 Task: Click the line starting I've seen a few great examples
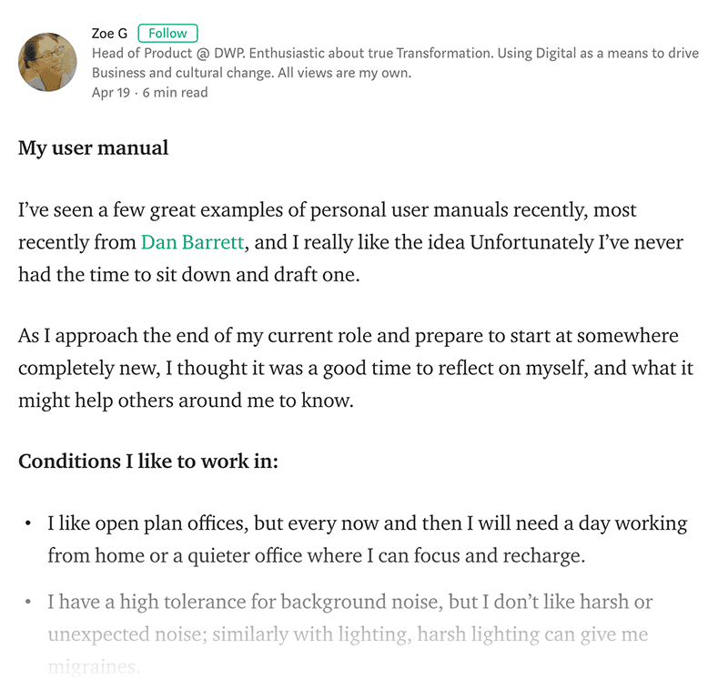[x=327, y=210]
